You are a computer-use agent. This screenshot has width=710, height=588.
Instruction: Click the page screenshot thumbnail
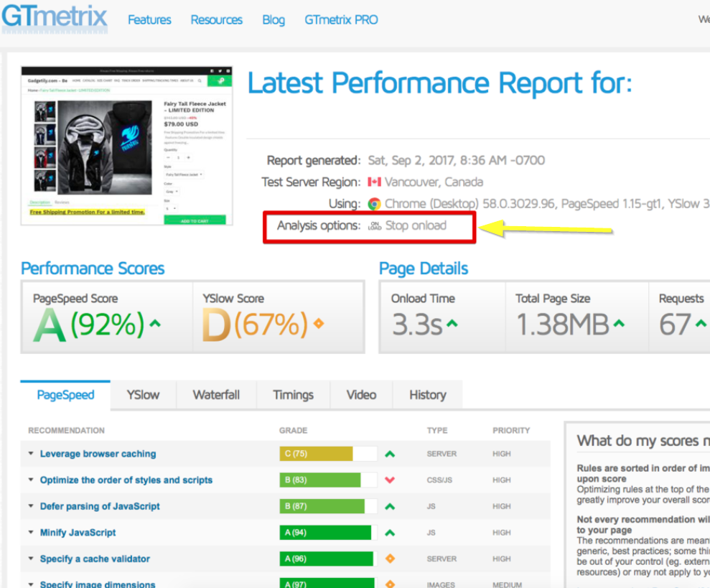coord(127,146)
